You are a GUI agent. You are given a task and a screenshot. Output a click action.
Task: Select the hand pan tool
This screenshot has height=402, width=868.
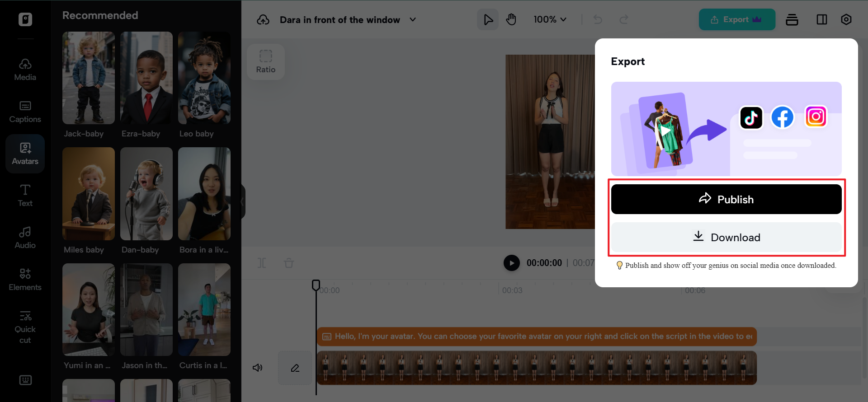pos(511,19)
